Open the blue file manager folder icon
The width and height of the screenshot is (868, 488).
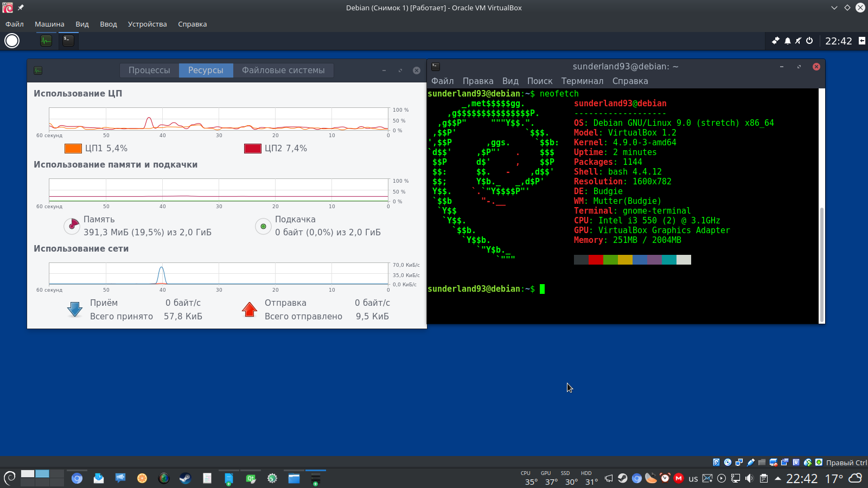293,479
